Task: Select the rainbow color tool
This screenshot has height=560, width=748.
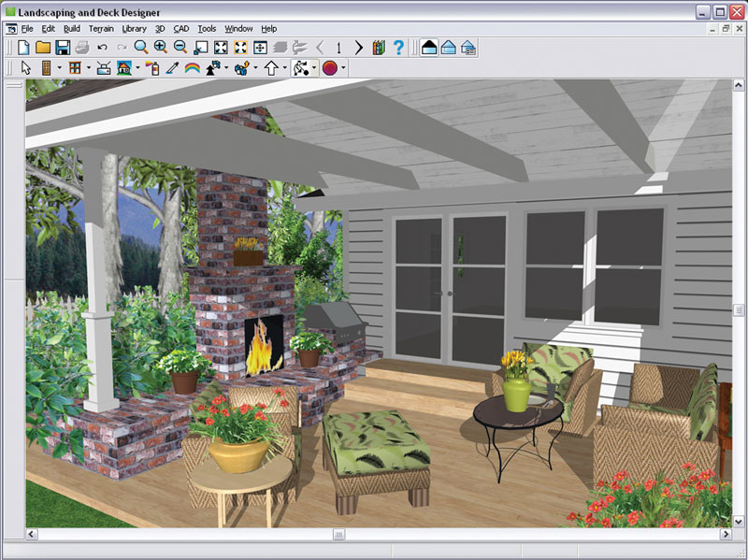Action: tap(193, 68)
